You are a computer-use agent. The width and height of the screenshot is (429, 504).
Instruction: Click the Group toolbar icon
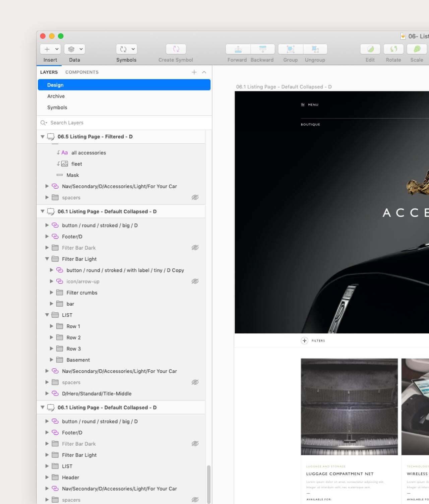pos(291,49)
